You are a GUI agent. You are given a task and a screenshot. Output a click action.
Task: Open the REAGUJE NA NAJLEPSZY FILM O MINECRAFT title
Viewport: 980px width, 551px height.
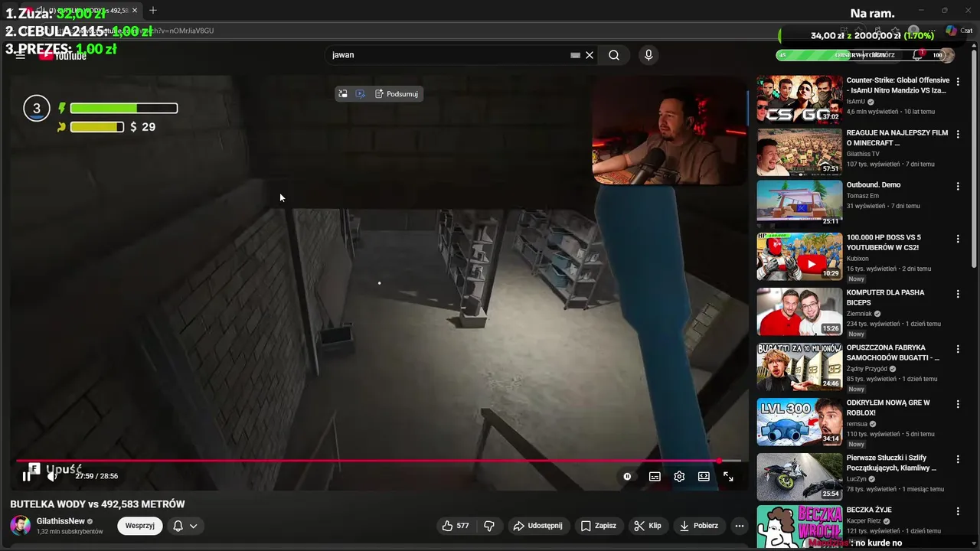pyautogui.click(x=897, y=138)
